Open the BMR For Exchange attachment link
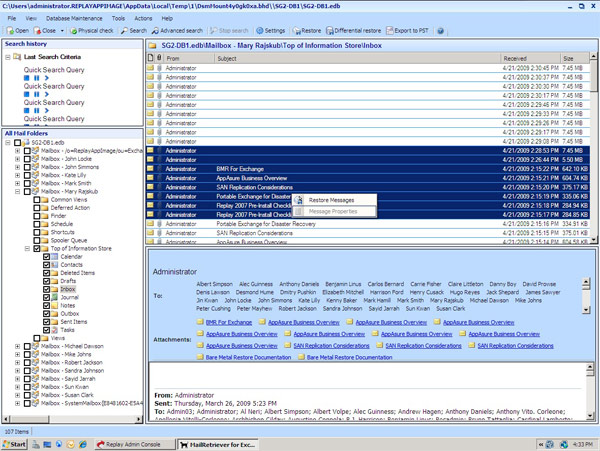This screenshot has width=600, height=451. pyautogui.click(x=228, y=322)
